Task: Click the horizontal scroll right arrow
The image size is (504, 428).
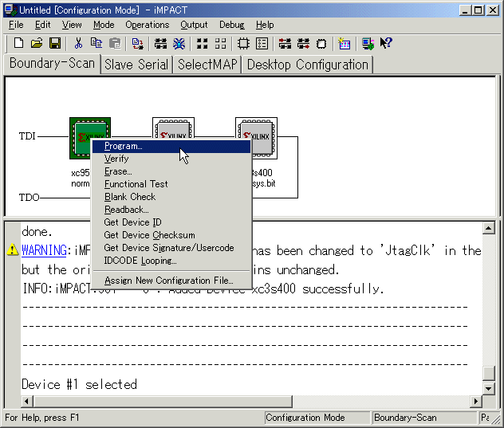Action: [476, 402]
